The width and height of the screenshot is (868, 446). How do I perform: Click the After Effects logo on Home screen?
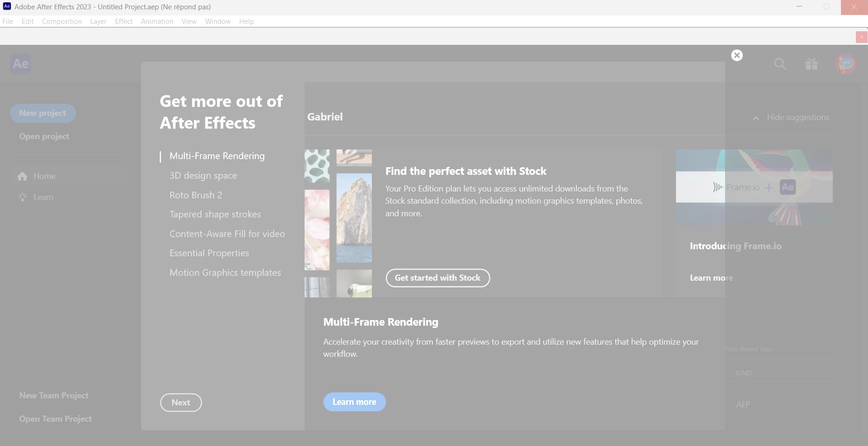tap(21, 64)
